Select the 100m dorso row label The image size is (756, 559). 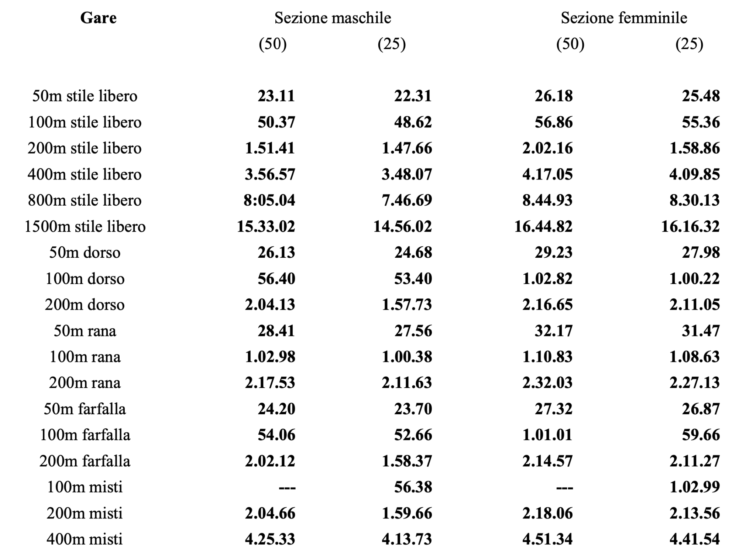[85, 278]
